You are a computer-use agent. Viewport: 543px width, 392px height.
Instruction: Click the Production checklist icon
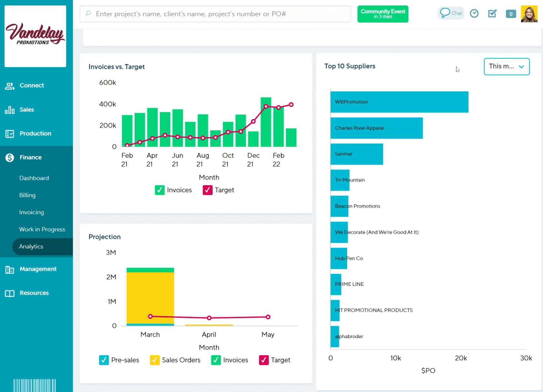pos(10,134)
